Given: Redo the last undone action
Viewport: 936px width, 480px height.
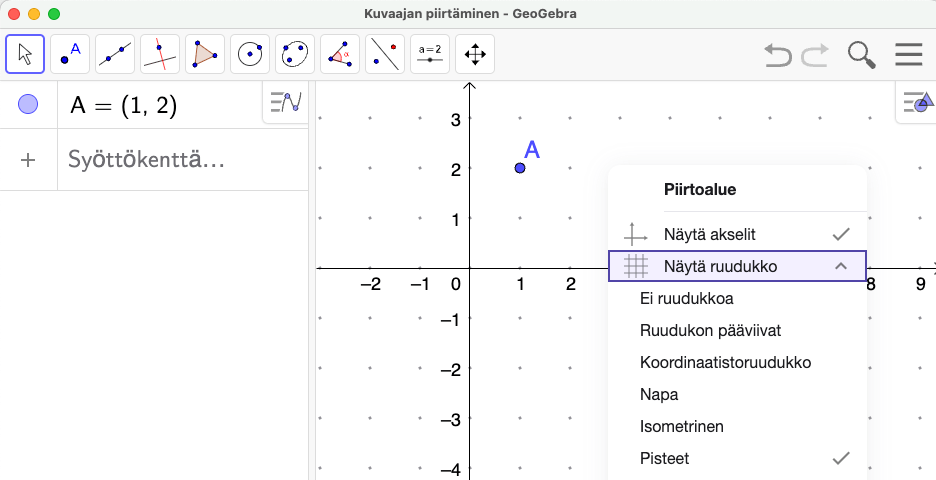Looking at the screenshot, I should click(x=815, y=55).
